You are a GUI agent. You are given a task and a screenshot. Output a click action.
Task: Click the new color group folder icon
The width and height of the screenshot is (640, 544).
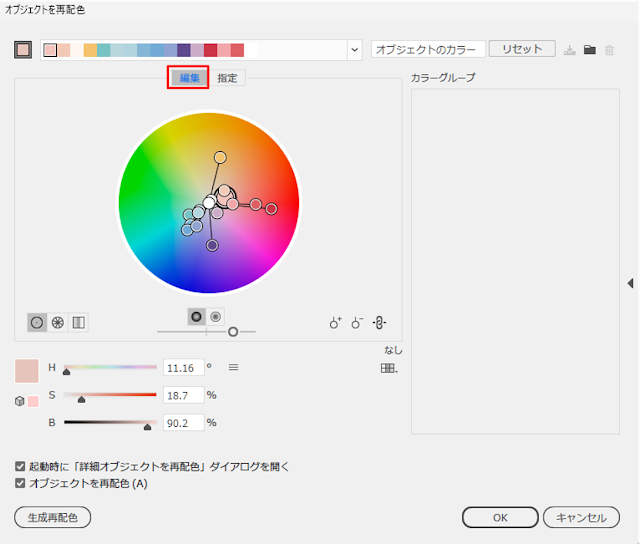click(589, 50)
